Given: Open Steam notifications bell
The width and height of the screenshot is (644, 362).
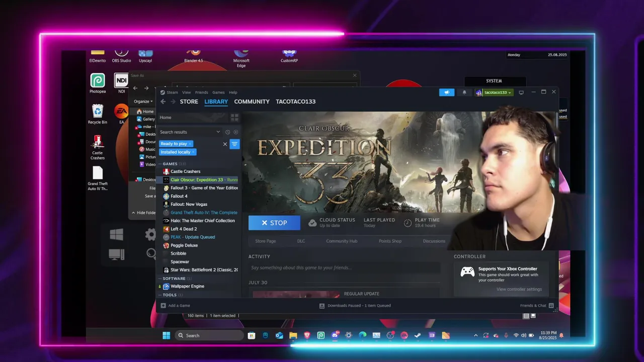Looking at the screenshot, I should click(464, 93).
